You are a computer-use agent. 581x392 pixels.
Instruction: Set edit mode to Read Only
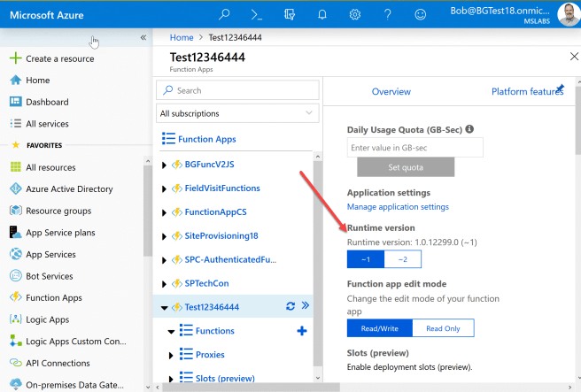[444, 328]
